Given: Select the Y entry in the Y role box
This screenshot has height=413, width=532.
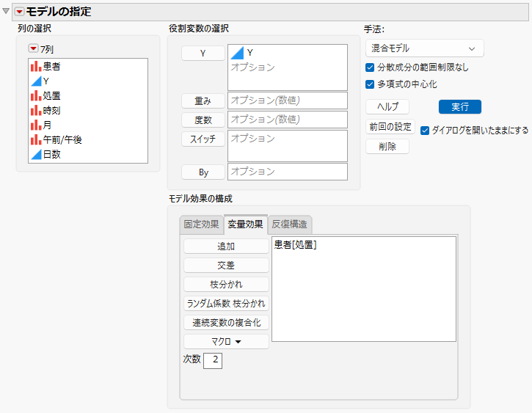Looking at the screenshot, I should tap(250, 53).
